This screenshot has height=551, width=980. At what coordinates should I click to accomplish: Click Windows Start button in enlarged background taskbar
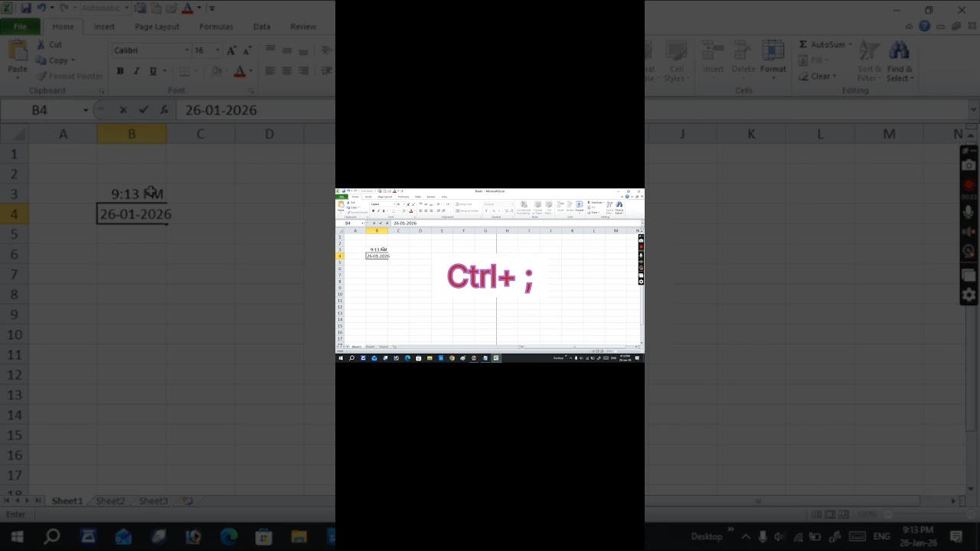(x=16, y=536)
